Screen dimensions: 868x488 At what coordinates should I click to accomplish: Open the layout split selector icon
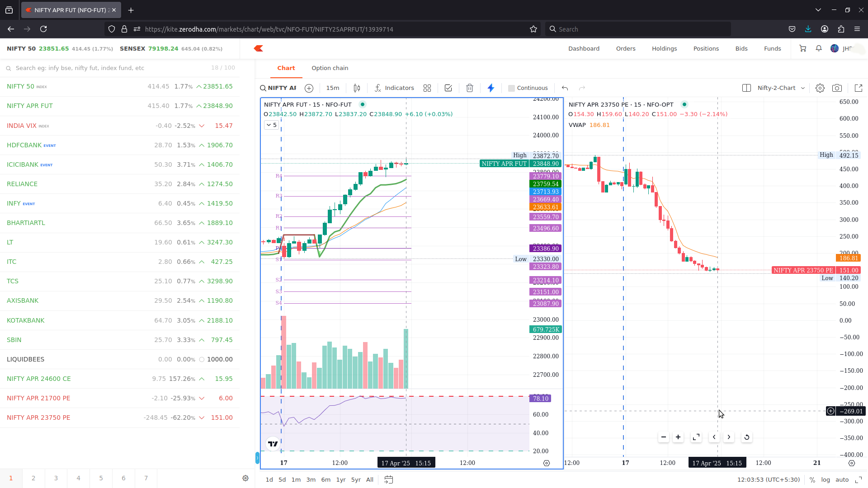746,88
